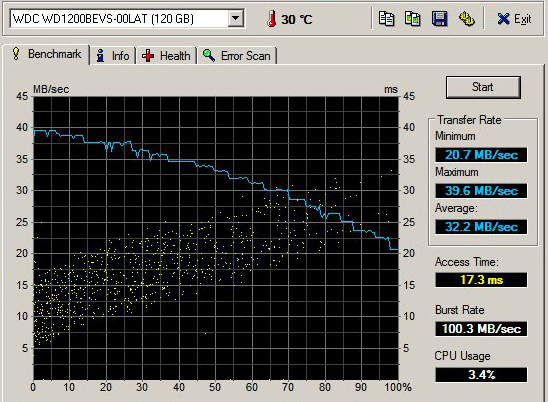548x402 pixels.
Task: Click the blue X Exit icon
Action: tap(503, 19)
